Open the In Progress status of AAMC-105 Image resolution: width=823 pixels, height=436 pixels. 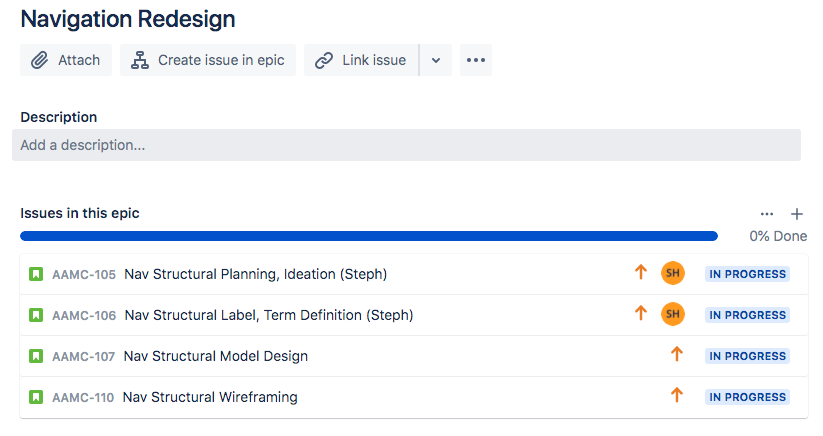pos(747,274)
